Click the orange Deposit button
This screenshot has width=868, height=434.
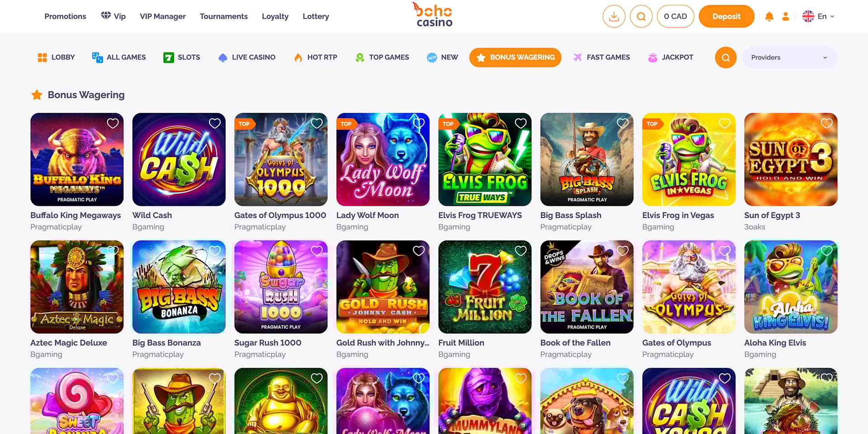tap(726, 16)
